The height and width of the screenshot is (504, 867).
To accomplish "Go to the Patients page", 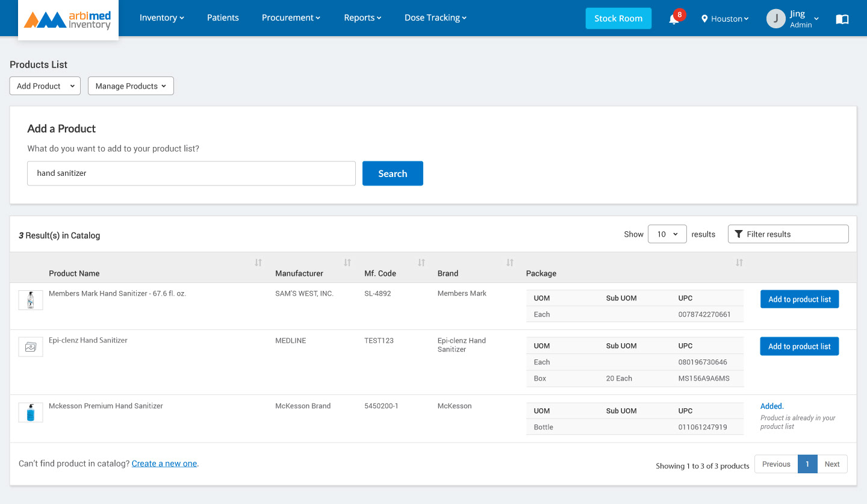I will [223, 18].
